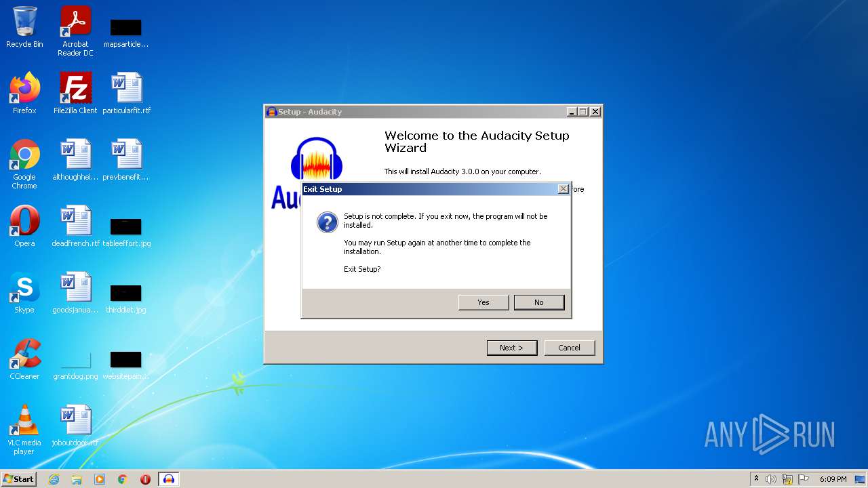Click Cancel in Audacity Setup wizard
This screenshot has height=488, width=868.
(569, 348)
